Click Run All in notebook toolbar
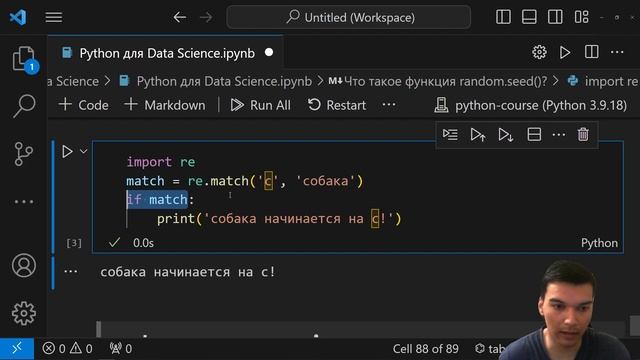Viewport: 640px width, 360px height. click(x=260, y=105)
